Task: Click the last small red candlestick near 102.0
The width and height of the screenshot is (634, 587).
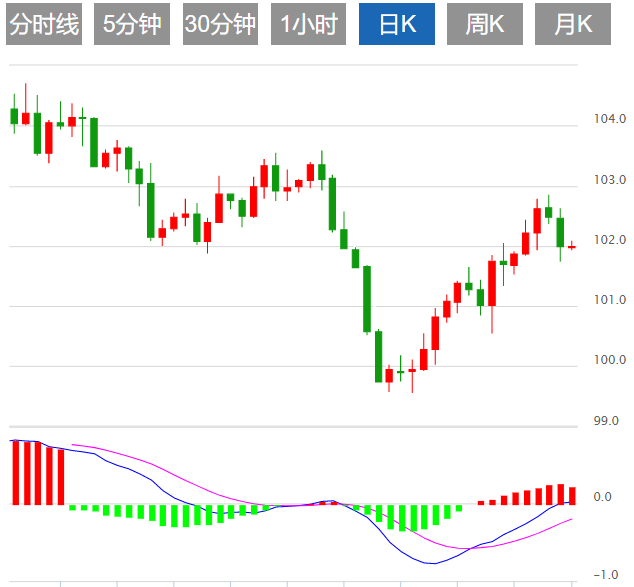Action: pyautogui.click(x=572, y=247)
